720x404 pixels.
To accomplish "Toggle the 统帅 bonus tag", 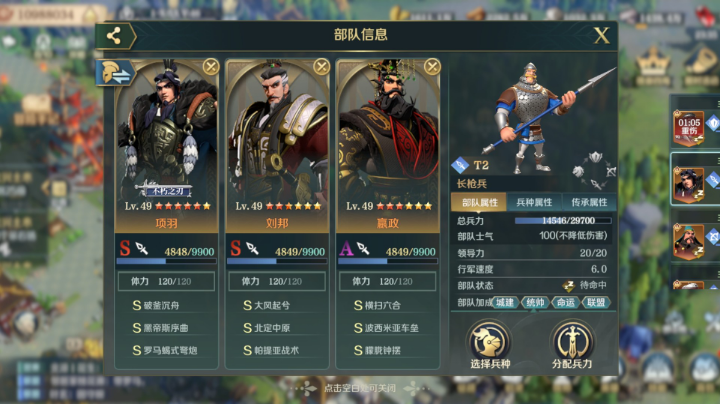I will tap(535, 303).
